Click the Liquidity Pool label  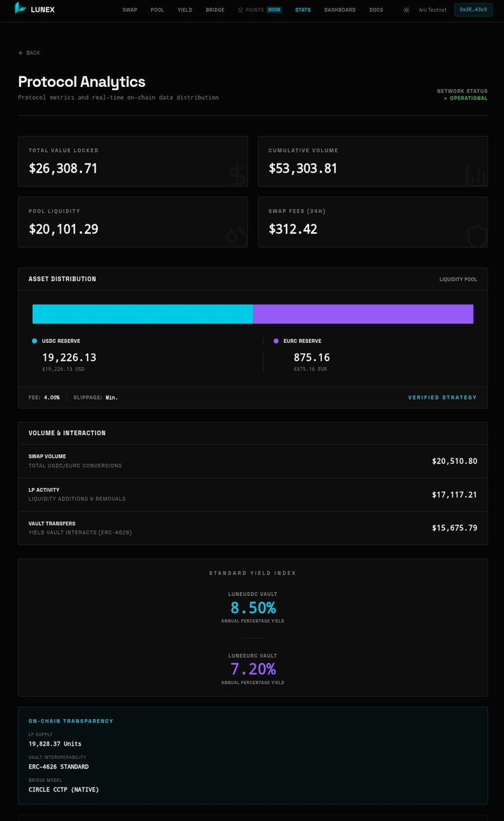tap(458, 279)
